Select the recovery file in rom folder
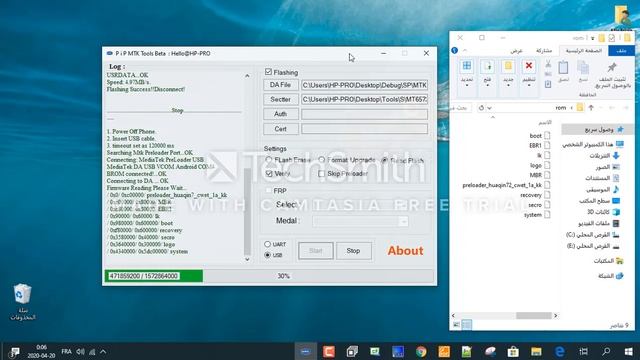This screenshot has height=360, width=640. 535,195
